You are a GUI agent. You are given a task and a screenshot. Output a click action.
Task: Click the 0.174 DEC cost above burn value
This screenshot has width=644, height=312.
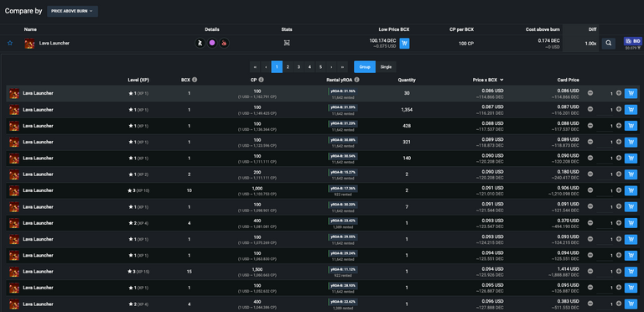click(x=548, y=40)
